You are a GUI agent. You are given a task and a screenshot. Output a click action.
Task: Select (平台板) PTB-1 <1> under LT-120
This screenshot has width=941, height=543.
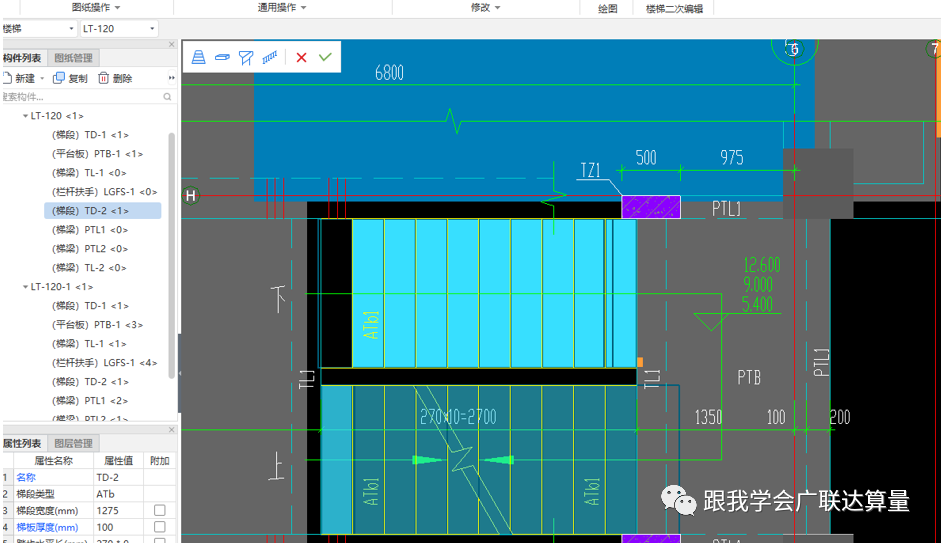click(97, 154)
